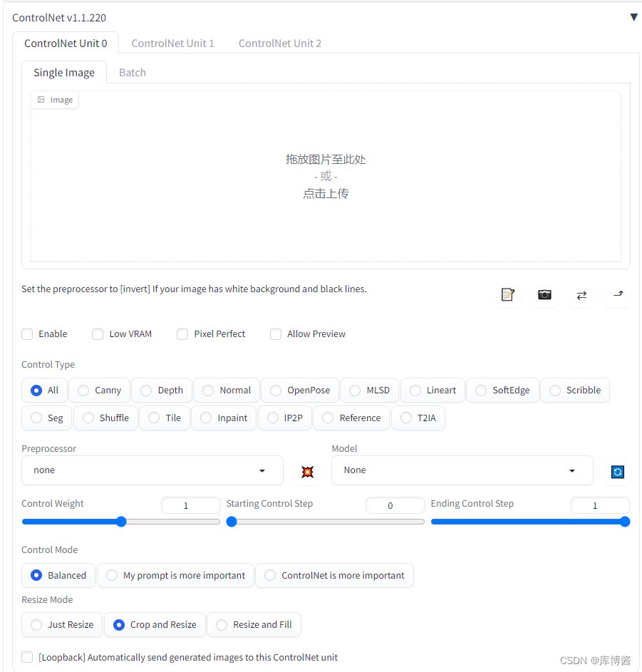Click the image upload drop area
The image size is (642, 672).
(x=326, y=176)
